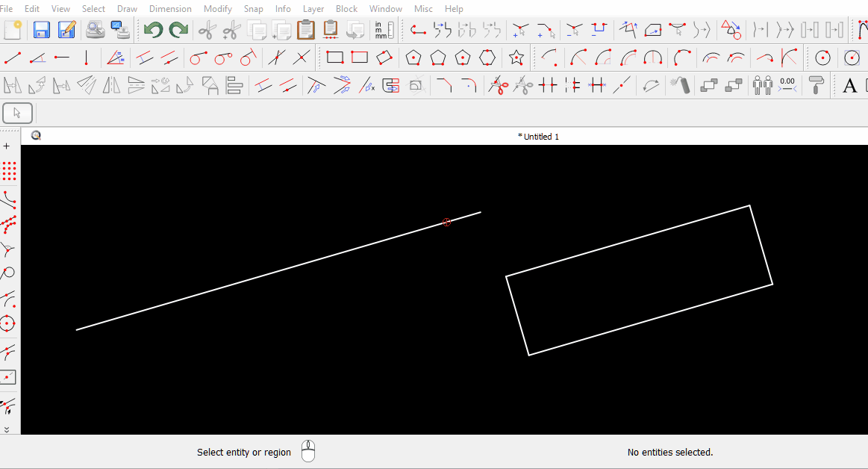
Task: Select the Horizontal line tool
Action: click(62, 58)
